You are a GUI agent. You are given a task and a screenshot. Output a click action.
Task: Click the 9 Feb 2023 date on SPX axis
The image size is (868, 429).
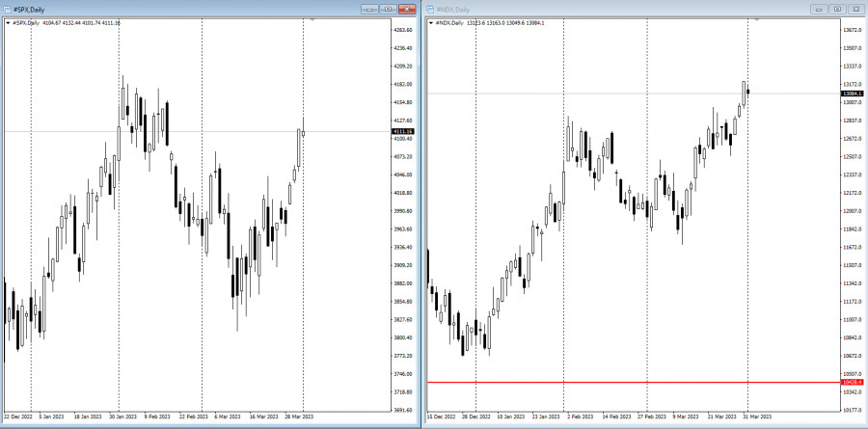point(157,416)
